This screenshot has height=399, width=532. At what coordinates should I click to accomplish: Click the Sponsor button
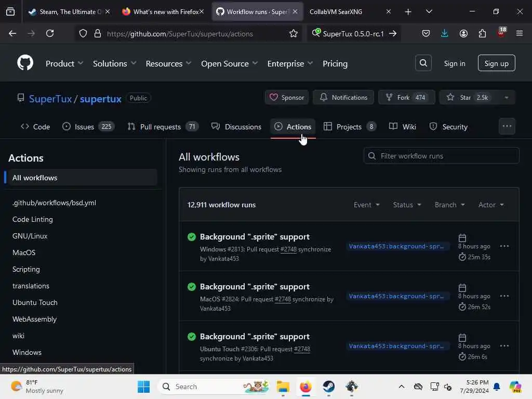287,97
